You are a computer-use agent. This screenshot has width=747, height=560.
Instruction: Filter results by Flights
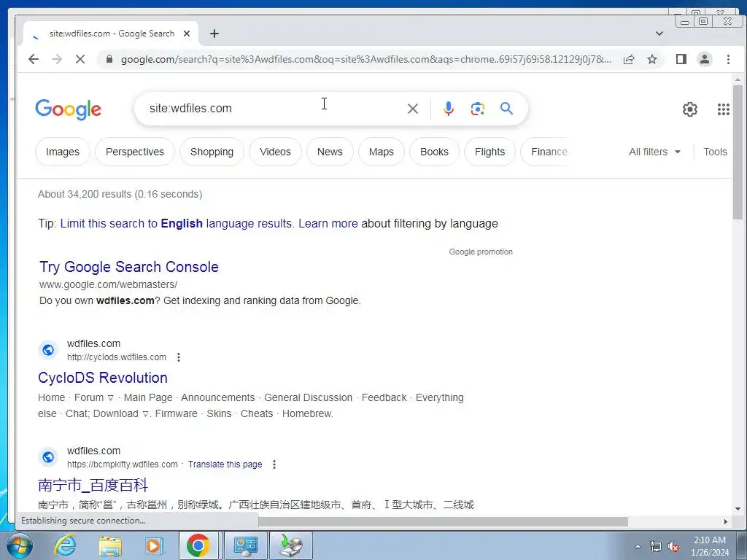click(x=489, y=152)
